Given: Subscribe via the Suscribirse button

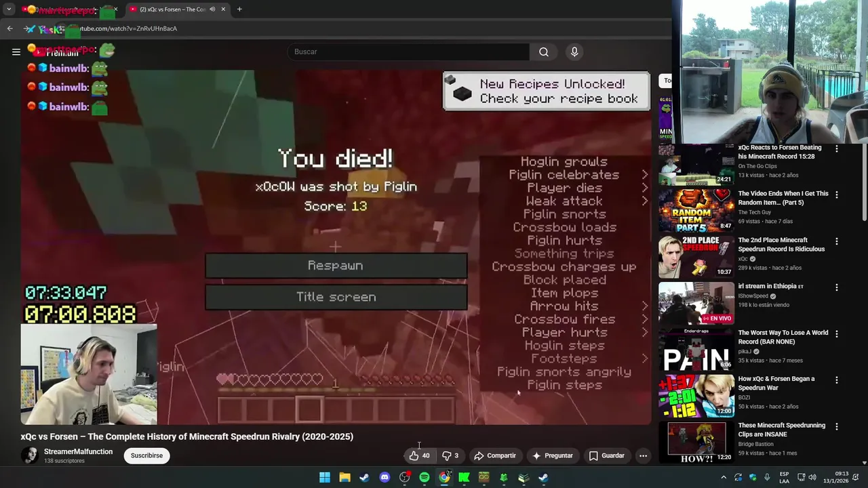Looking at the screenshot, I should pos(146,455).
